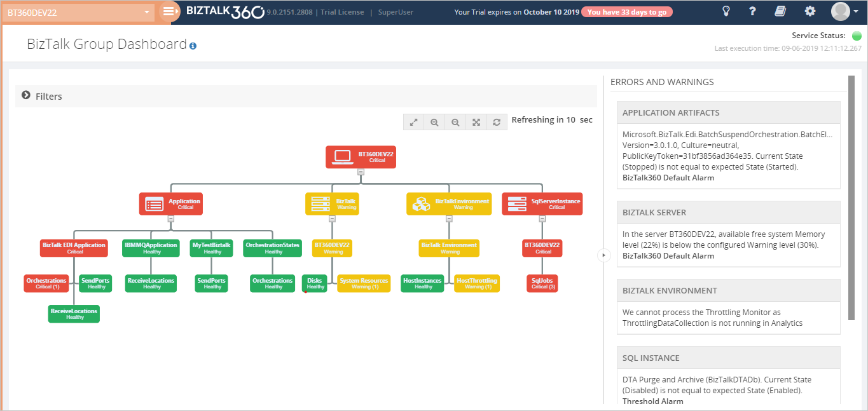The width and height of the screenshot is (868, 411).
Task: Select ReceiveLocations node under IBMMQApplication
Action: point(151,283)
